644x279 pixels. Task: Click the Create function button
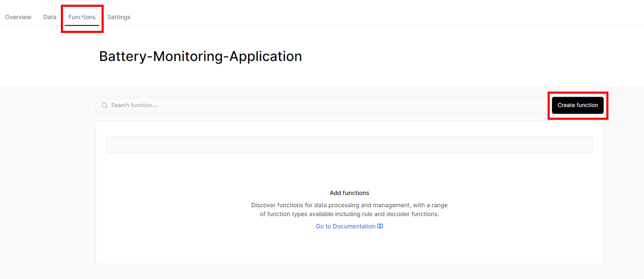tap(578, 105)
